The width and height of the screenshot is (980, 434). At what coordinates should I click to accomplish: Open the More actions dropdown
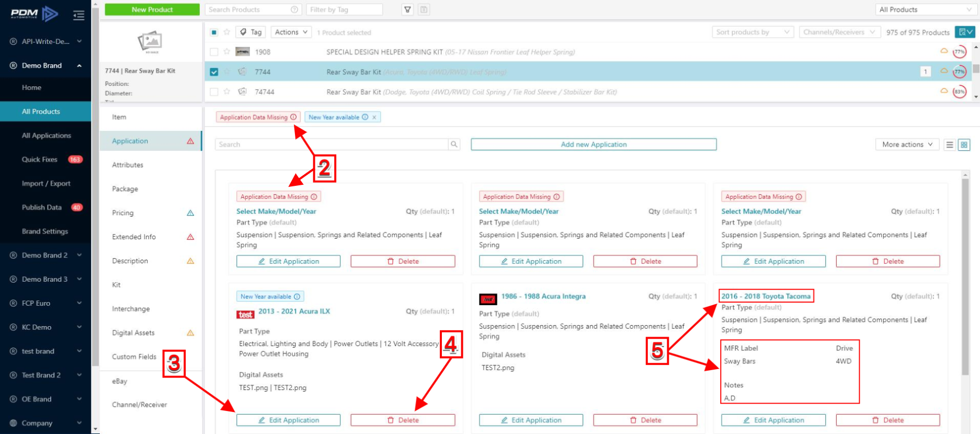[907, 144]
